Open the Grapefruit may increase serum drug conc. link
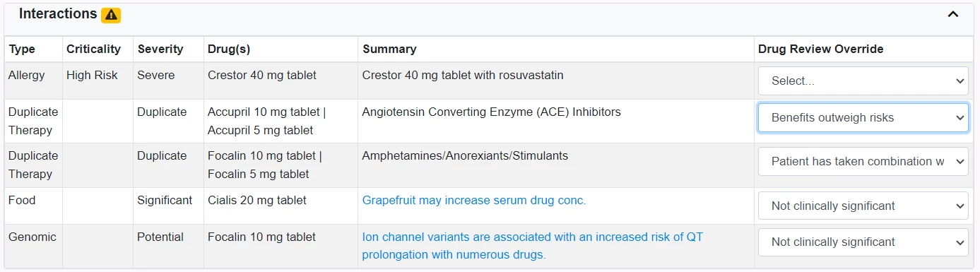Screen dimensions: 980x272 (x=474, y=200)
